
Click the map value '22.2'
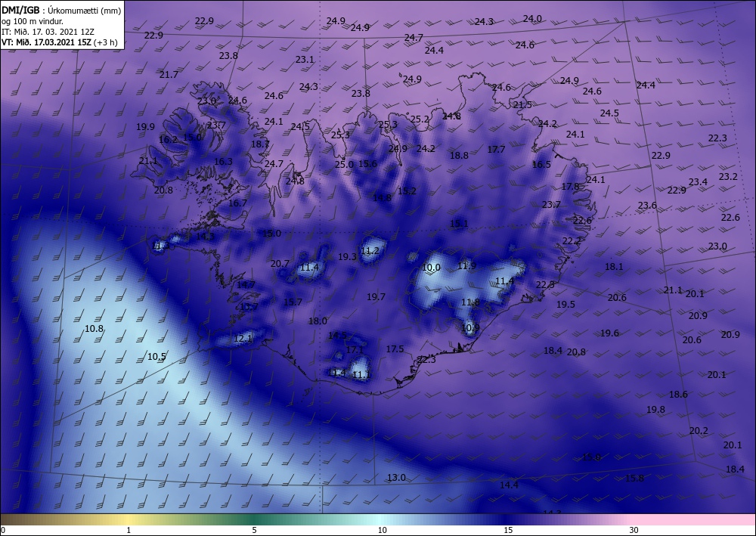572,240
